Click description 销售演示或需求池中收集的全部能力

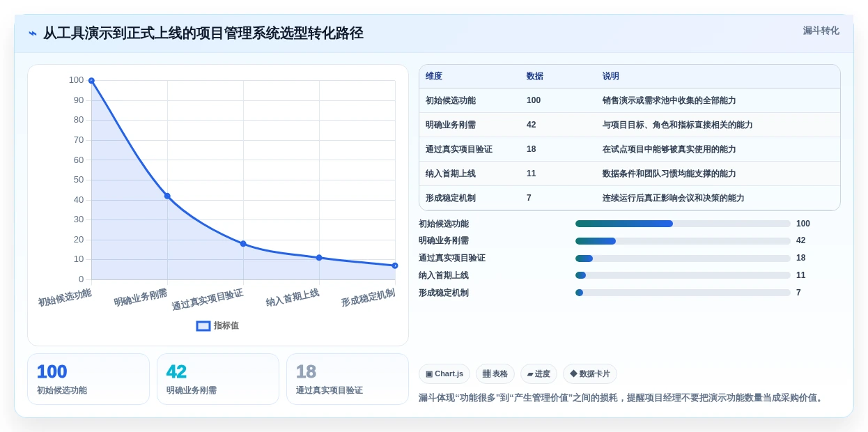click(669, 100)
